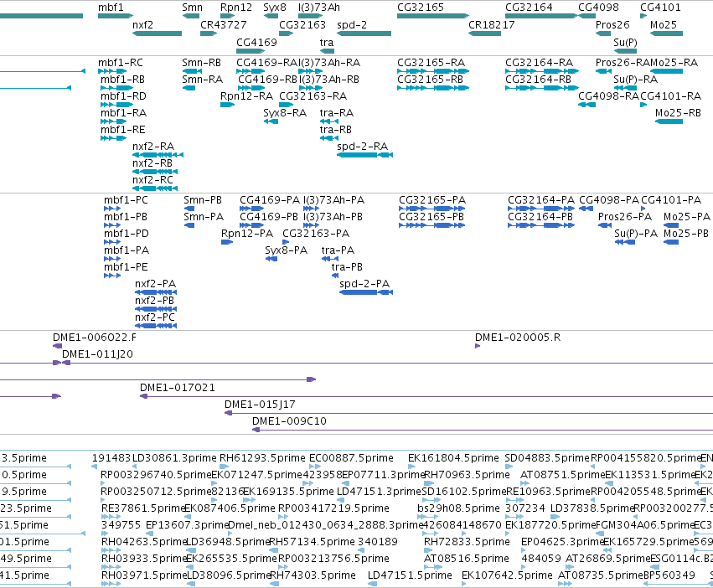Click EST RH70963.5prime label
Screen dimensions: 713x588
(x=467, y=475)
